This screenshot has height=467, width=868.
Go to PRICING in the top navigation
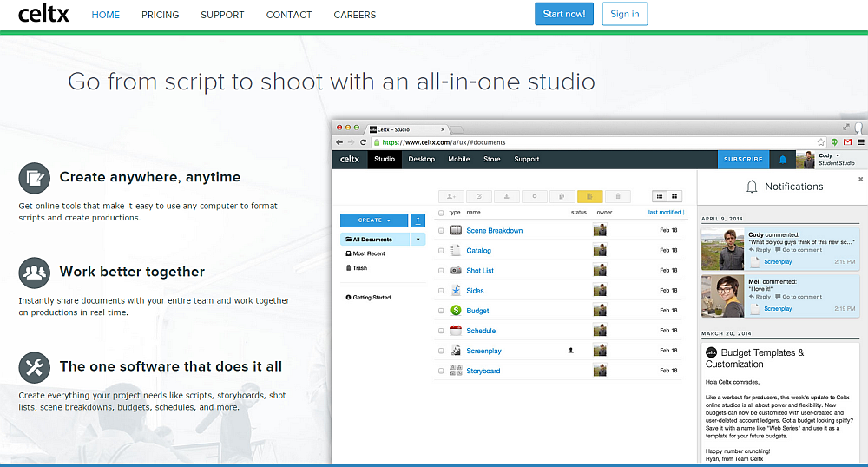(160, 15)
